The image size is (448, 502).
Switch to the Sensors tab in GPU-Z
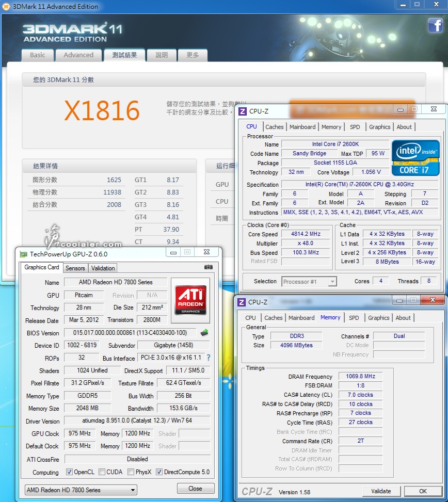click(75, 268)
